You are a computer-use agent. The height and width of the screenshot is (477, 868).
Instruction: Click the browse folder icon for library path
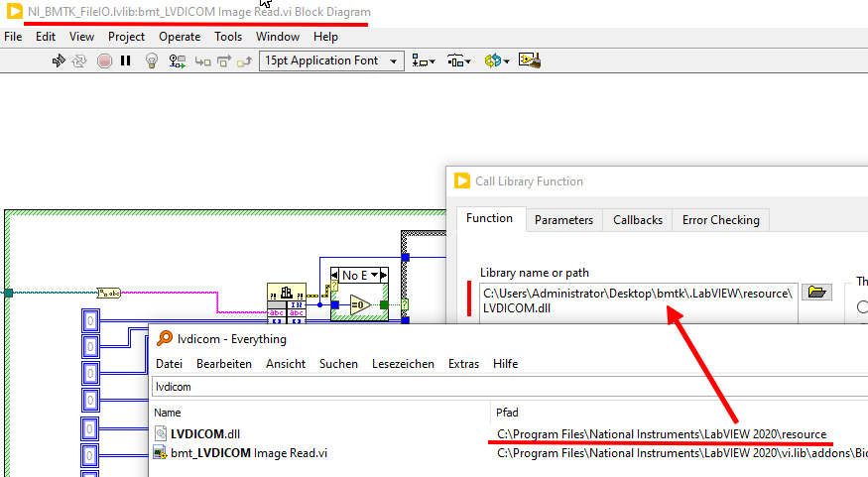click(x=816, y=292)
